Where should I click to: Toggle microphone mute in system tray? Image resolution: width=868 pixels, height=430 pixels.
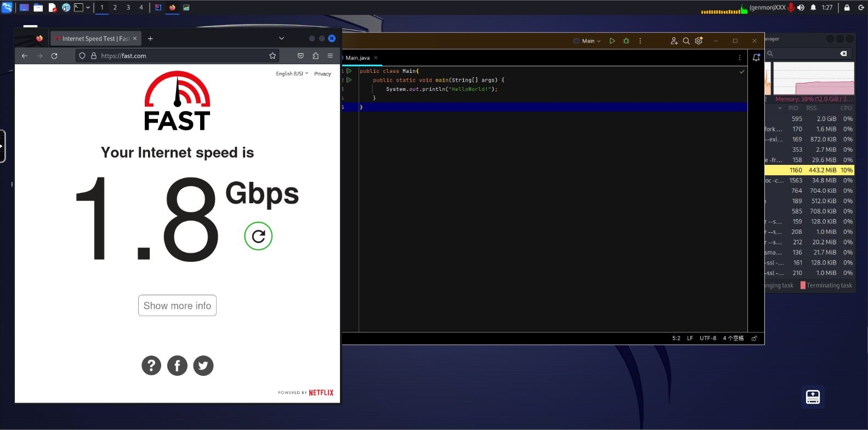[x=791, y=8]
